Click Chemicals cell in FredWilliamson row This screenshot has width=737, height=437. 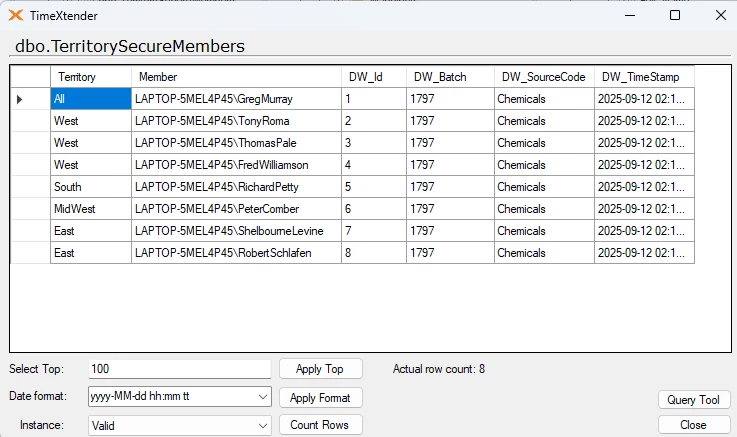544,165
